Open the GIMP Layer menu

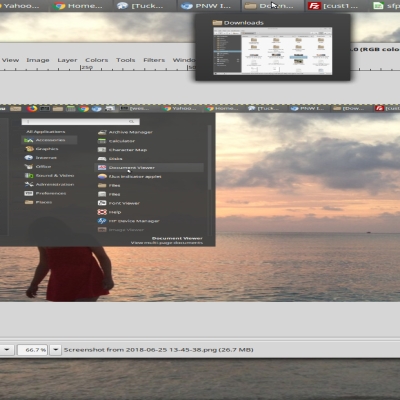coord(67,60)
